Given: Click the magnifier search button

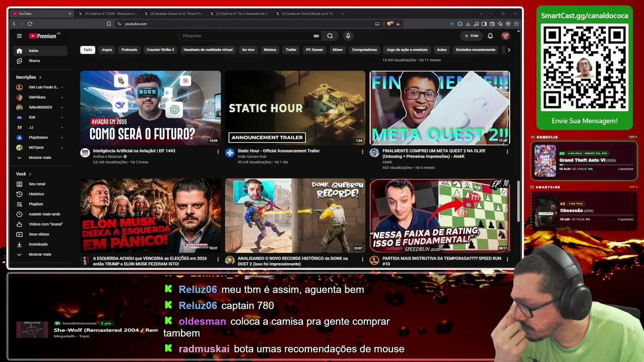Looking at the screenshot, I should 330,36.
